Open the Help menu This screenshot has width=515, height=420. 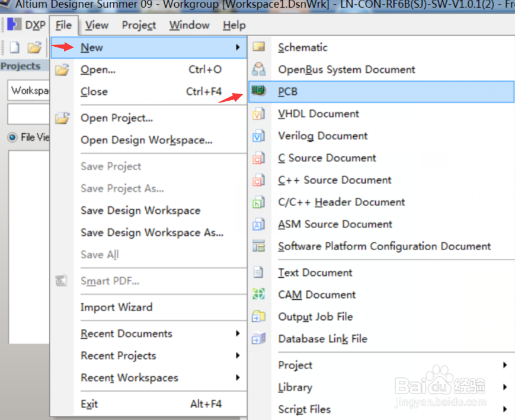tap(234, 25)
